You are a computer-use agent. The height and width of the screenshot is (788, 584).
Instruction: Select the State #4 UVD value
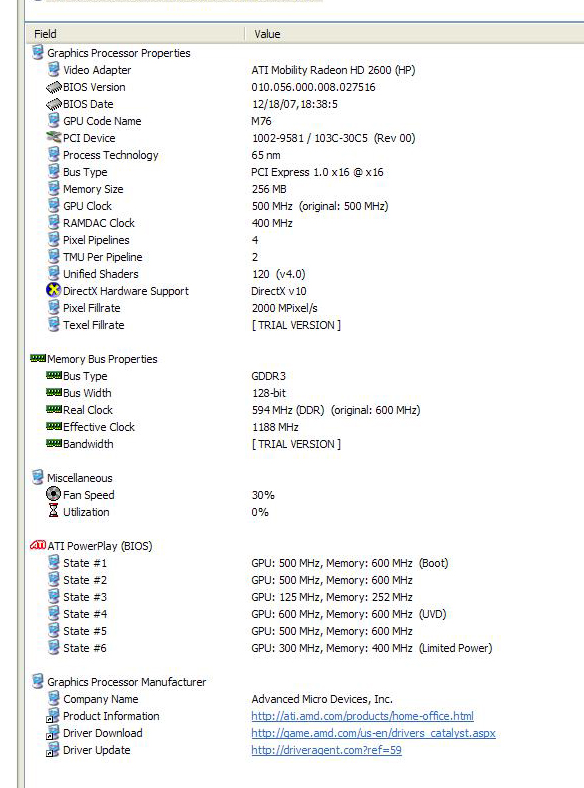tap(349, 614)
